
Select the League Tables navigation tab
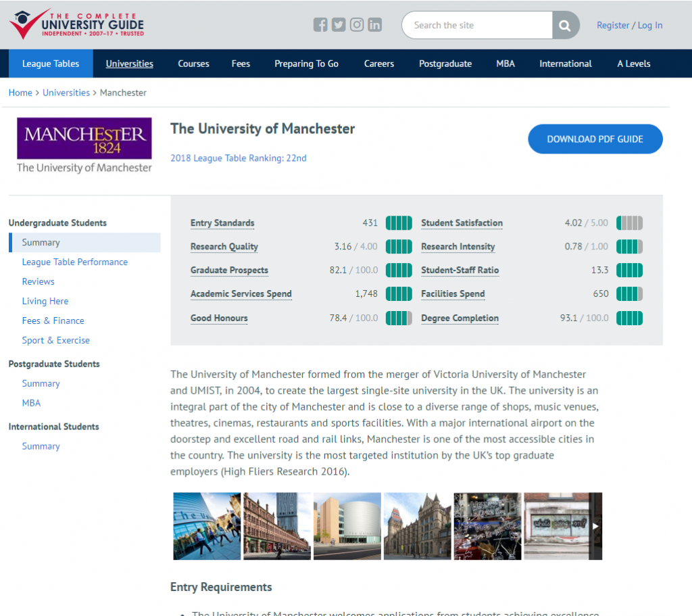pyautogui.click(x=51, y=64)
